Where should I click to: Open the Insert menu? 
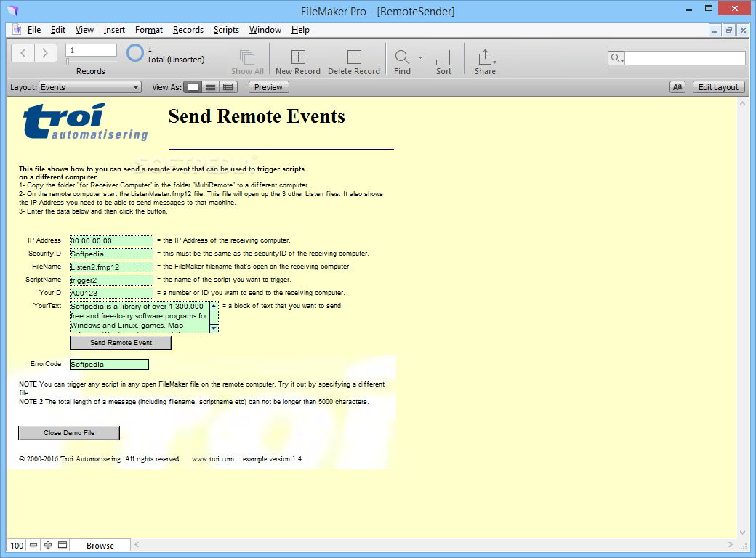tap(114, 30)
